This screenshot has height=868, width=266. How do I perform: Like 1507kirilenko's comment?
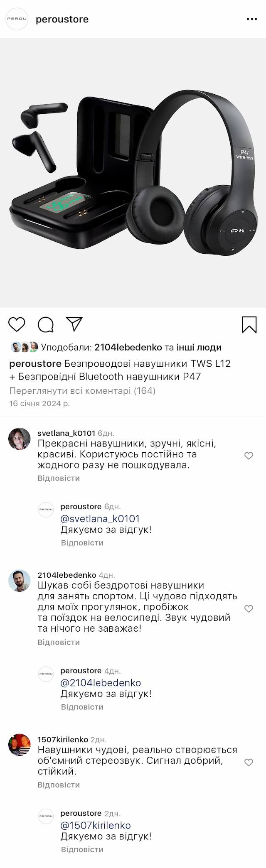coord(249,763)
